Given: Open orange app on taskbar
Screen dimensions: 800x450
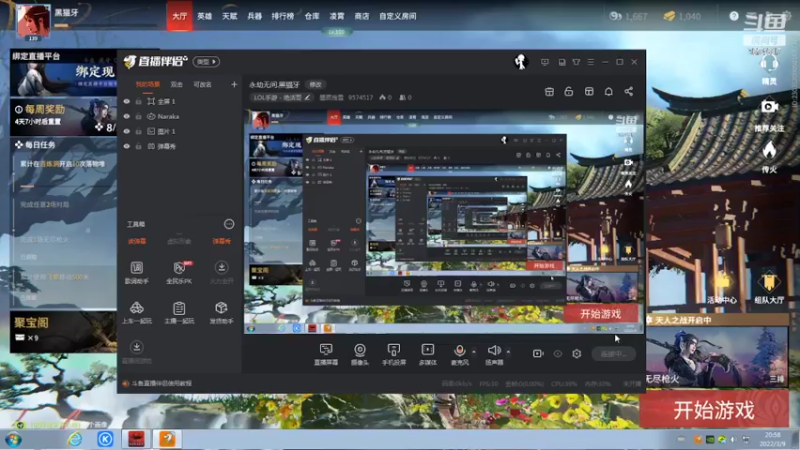Looking at the screenshot, I should point(167,439).
